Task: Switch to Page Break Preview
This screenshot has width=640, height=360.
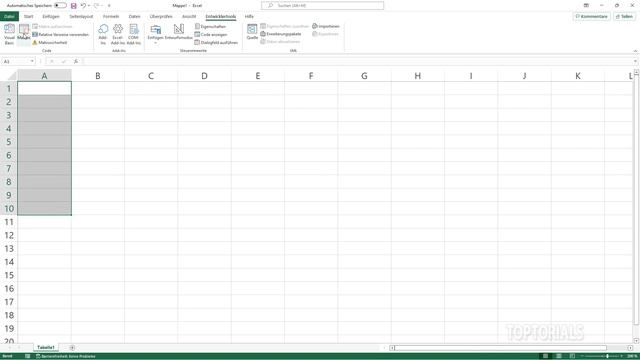Action: click(x=572, y=356)
